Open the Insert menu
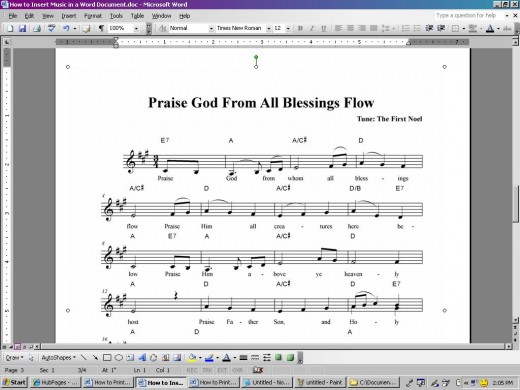 tap(69, 16)
